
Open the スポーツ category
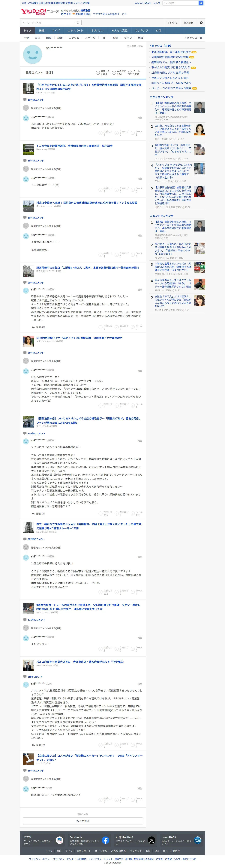[x=90, y=38]
